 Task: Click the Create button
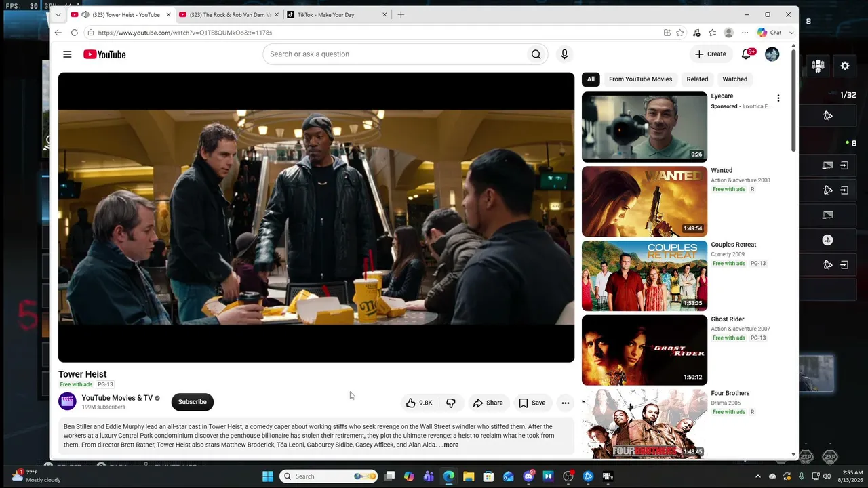711,54
